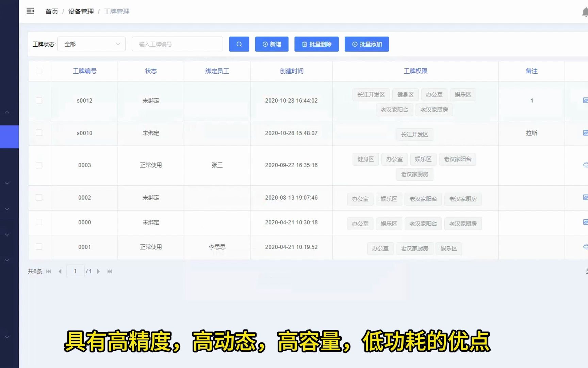Click the 批量删除 button
The image size is (588, 368).
pyautogui.click(x=316, y=44)
